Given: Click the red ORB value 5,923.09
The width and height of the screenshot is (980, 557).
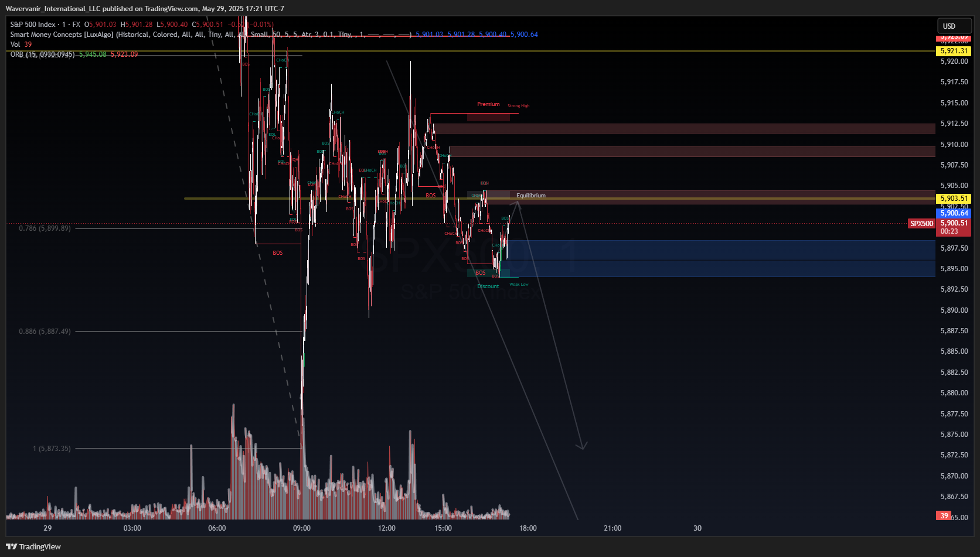Looking at the screenshot, I should (x=124, y=54).
